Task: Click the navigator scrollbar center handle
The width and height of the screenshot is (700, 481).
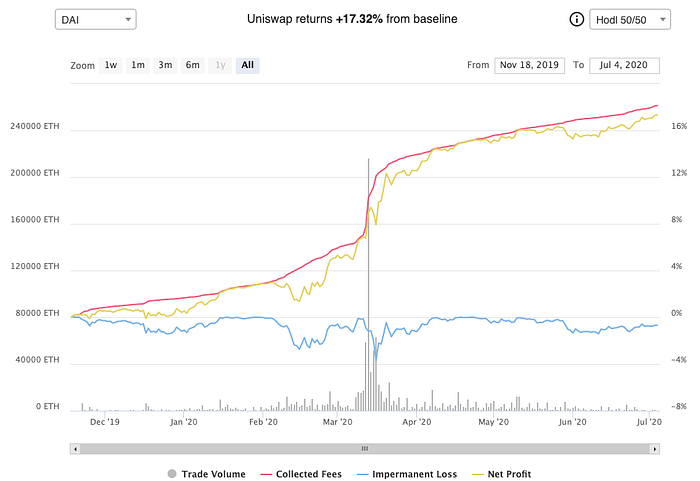Action: pyautogui.click(x=365, y=449)
